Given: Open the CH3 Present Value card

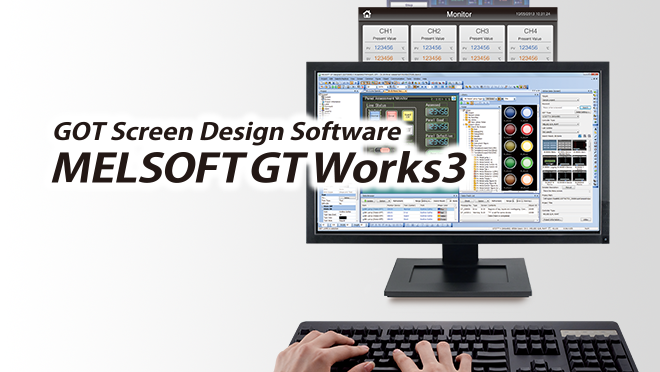Looking at the screenshot, I should (x=482, y=43).
